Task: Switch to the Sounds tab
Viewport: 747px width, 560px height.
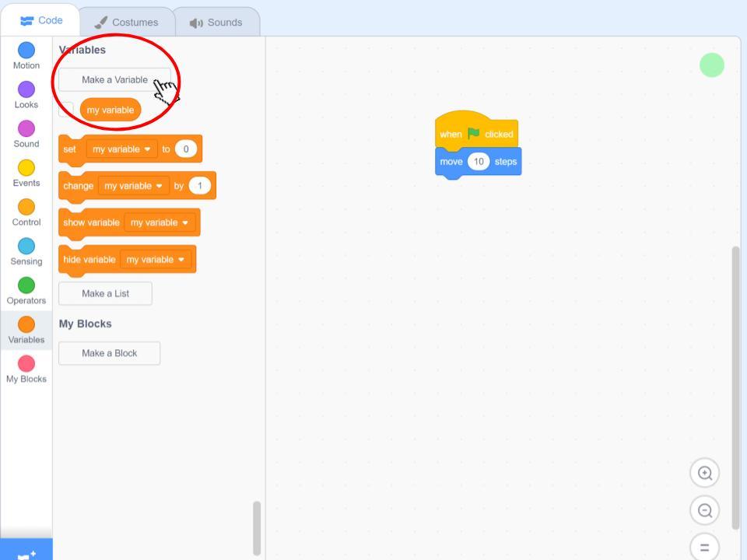Action: (216, 23)
